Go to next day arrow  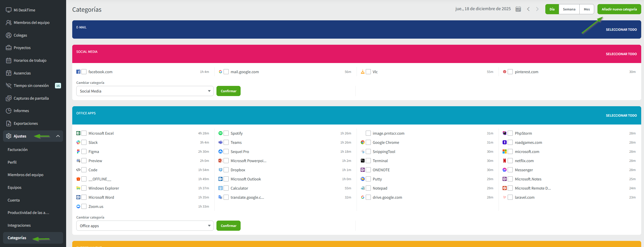[537, 9]
